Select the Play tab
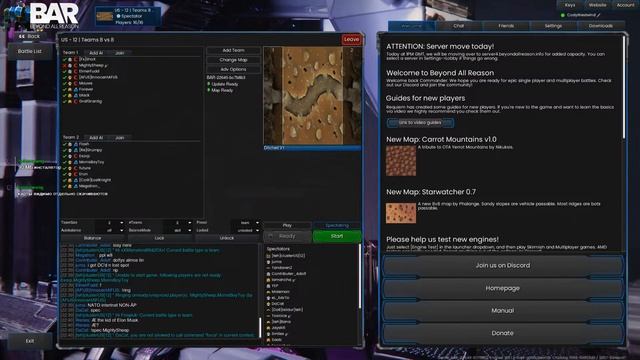The height and width of the screenshot is (360, 640). point(287,225)
